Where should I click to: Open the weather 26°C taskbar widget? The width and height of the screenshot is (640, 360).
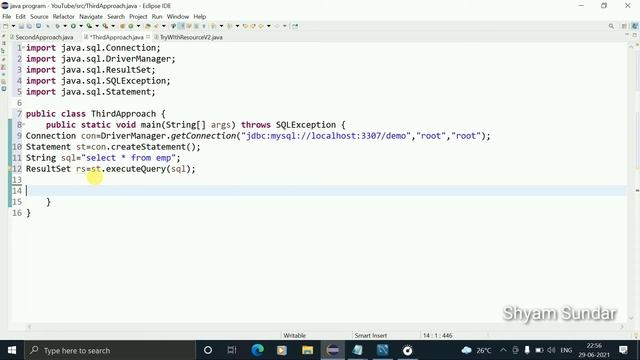[476, 350]
